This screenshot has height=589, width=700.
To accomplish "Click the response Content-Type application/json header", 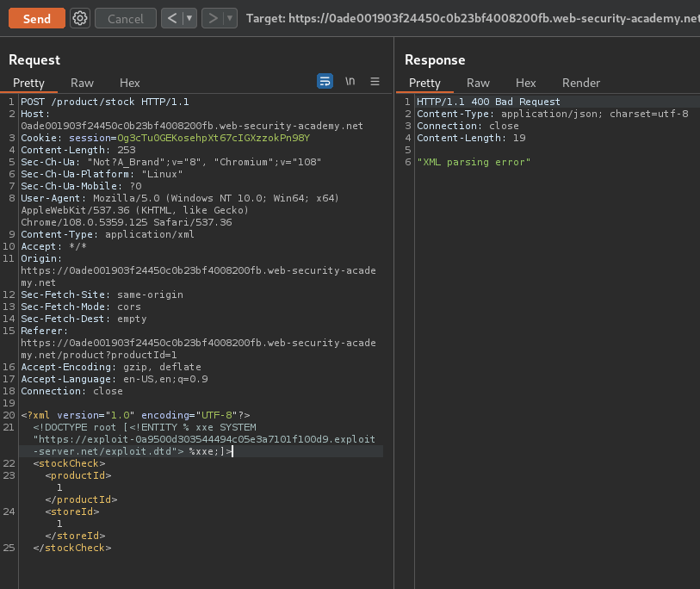I will (553, 114).
